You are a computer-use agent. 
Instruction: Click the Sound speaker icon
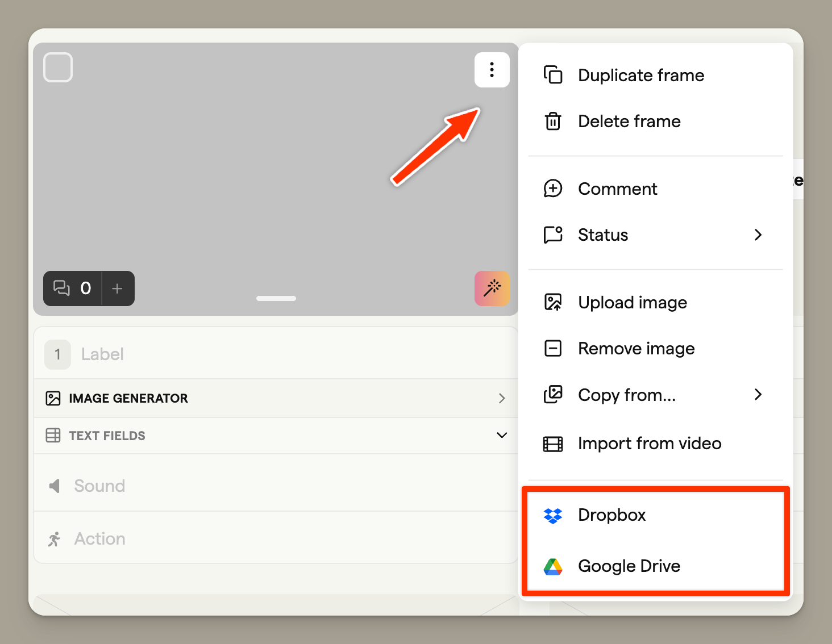[x=55, y=486]
